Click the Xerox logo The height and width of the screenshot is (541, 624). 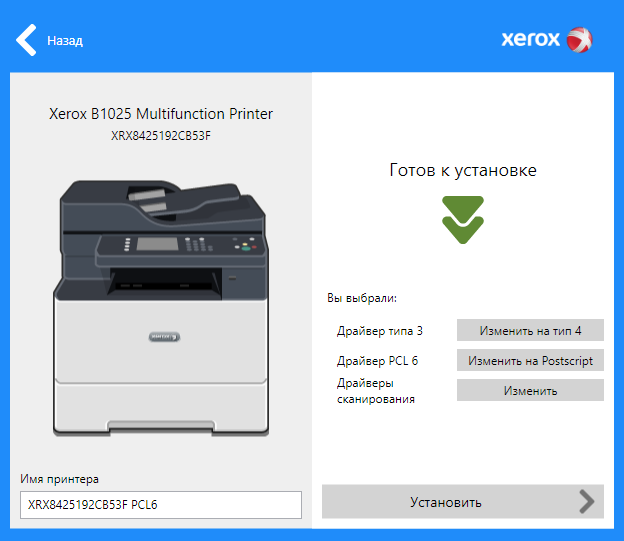point(547,40)
